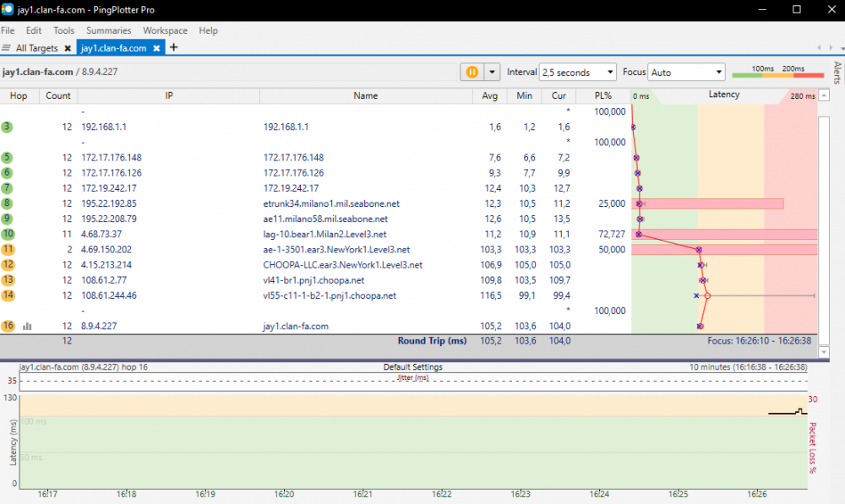
Task: Click ae-1-3501.ear3.NewYork1.Level3.net hostname
Action: point(336,249)
